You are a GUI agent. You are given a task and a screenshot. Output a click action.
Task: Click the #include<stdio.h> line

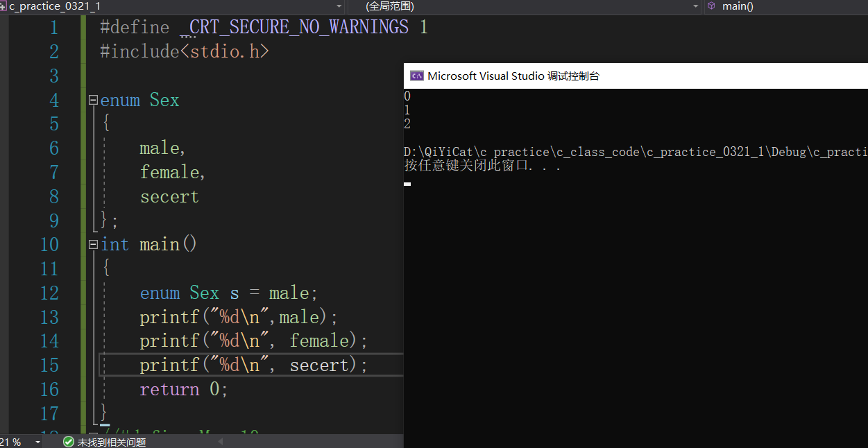(x=184, y=51)
